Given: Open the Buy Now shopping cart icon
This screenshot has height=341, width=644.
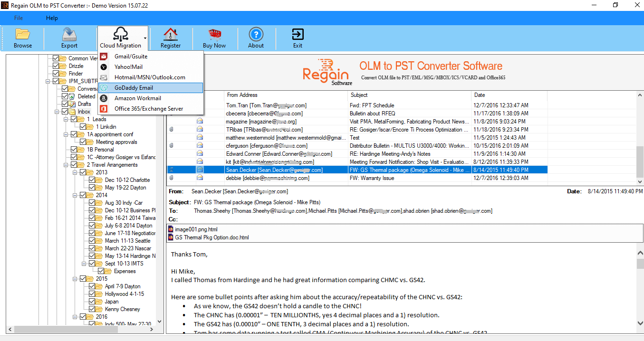Looking at the screenshot, I should pos(214,37).
